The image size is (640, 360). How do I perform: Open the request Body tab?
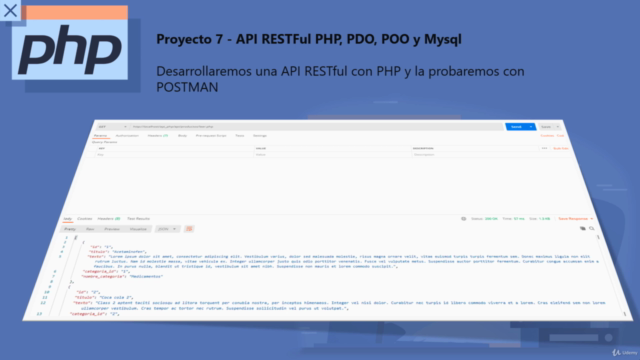click(x=182, y=136)
